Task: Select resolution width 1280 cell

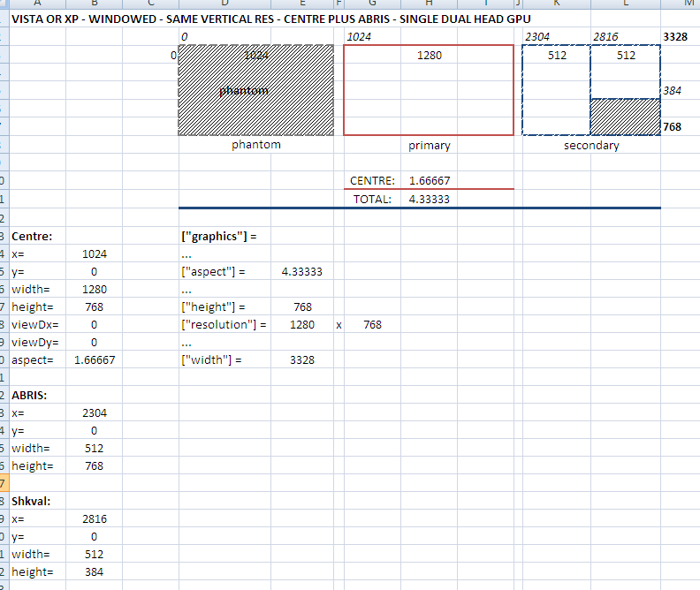Action: click(x=301, y=324)
